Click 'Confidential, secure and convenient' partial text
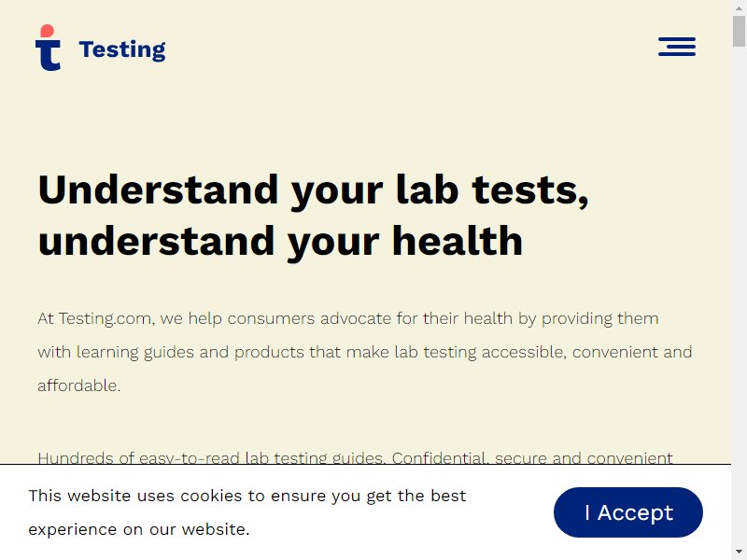Viewport: 747px width, 560px height. pos(532,457)
